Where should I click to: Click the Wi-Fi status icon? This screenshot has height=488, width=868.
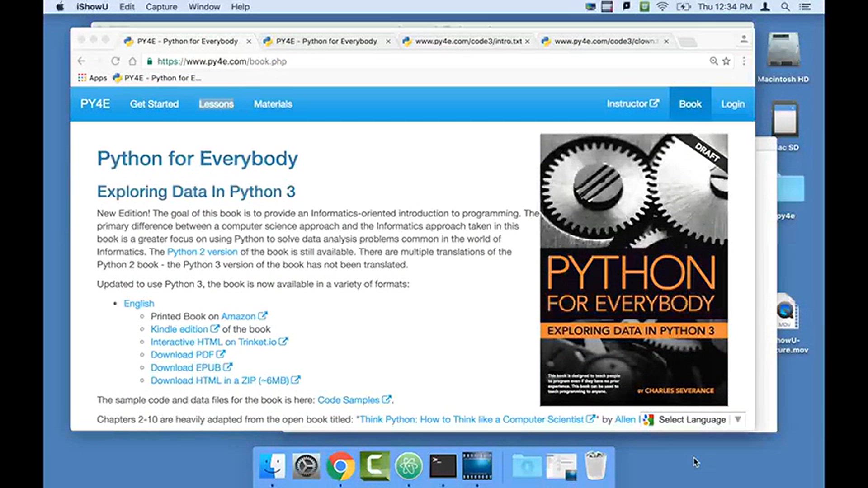point(662,7)
